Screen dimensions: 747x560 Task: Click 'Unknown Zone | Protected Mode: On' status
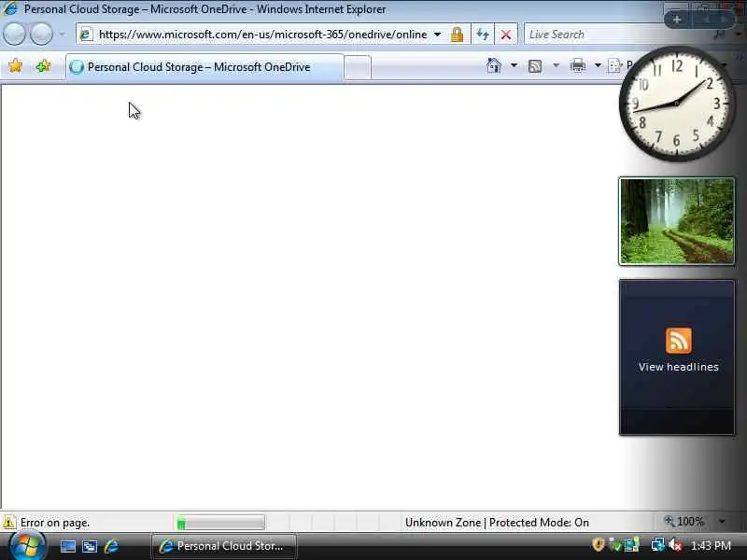(497, 523)
